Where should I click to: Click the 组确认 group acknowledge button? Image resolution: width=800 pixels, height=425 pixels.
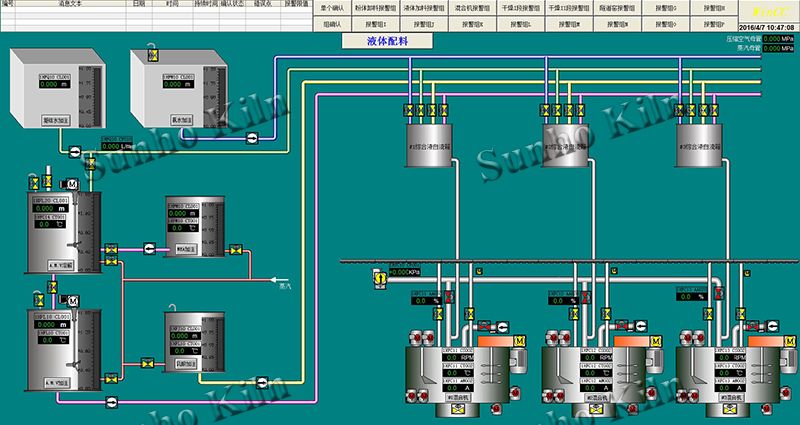pos(332,24)
